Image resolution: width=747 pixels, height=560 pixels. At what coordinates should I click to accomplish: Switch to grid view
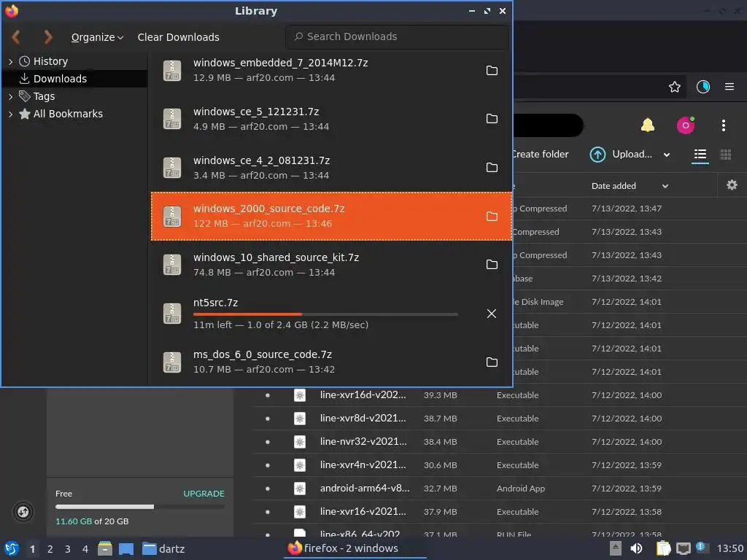(x=726, y=155)
